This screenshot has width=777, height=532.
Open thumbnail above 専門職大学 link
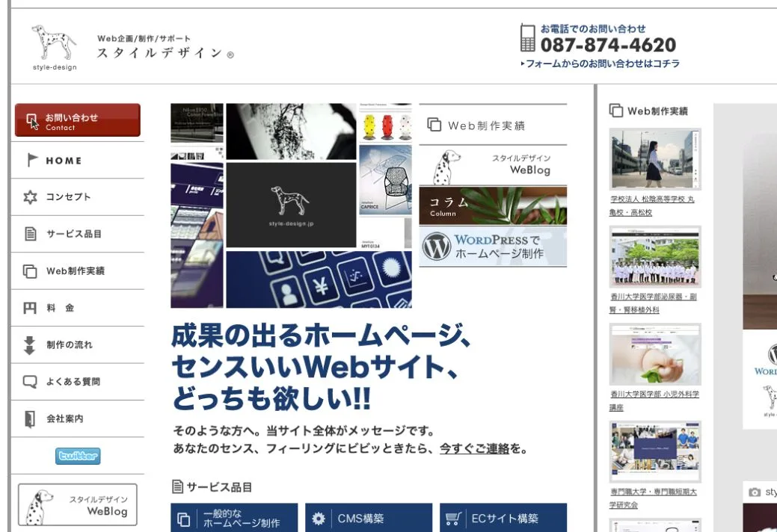[655, 452]
